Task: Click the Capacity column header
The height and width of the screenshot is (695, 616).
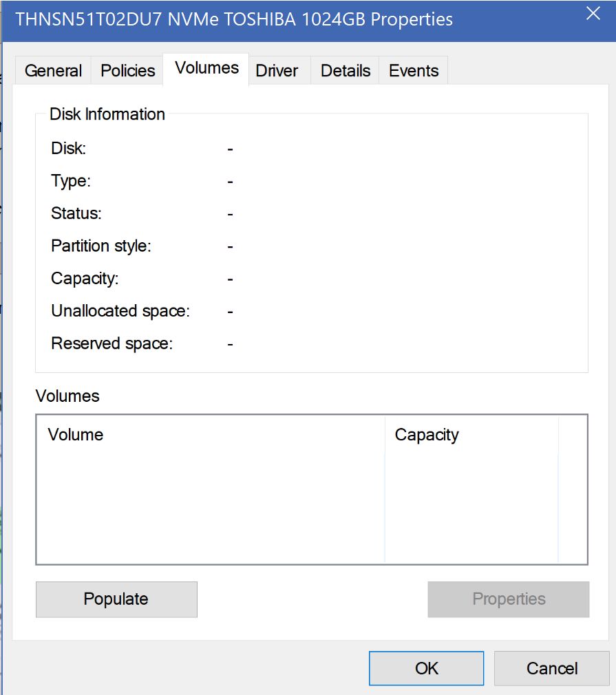Action: [x=471, y=435]
